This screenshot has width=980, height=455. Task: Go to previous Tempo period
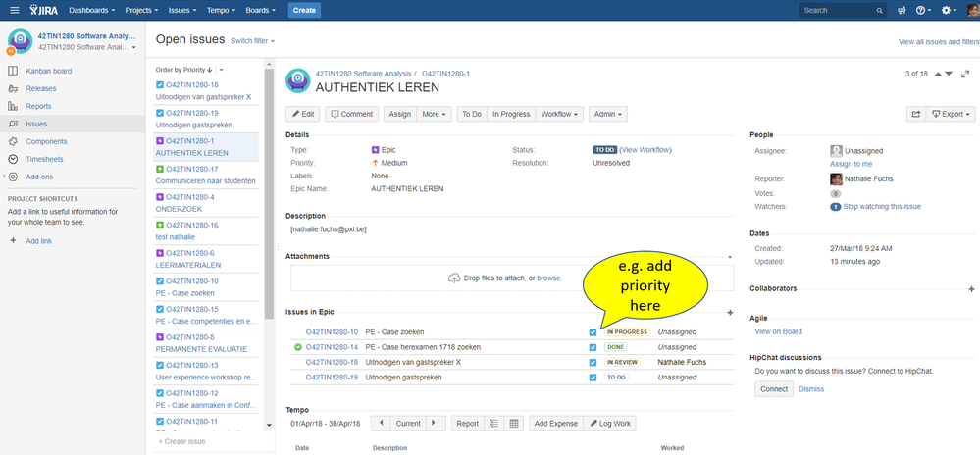click(381, 423)
